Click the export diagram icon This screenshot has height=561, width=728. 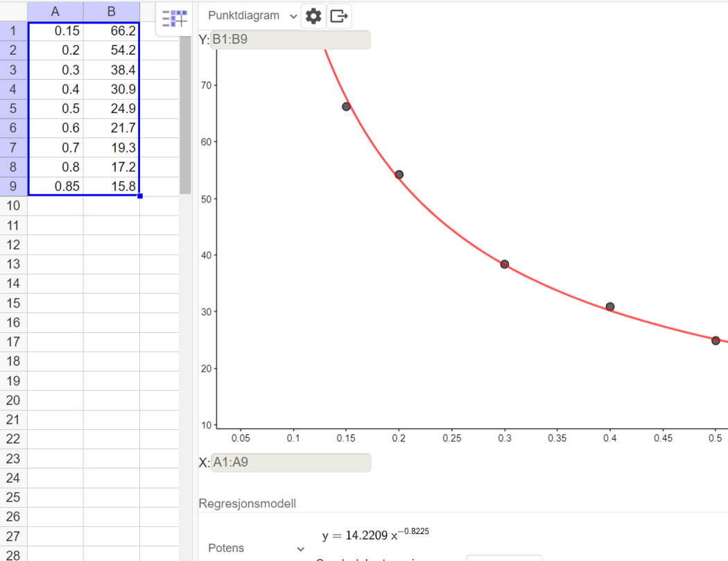pos(338,16)
